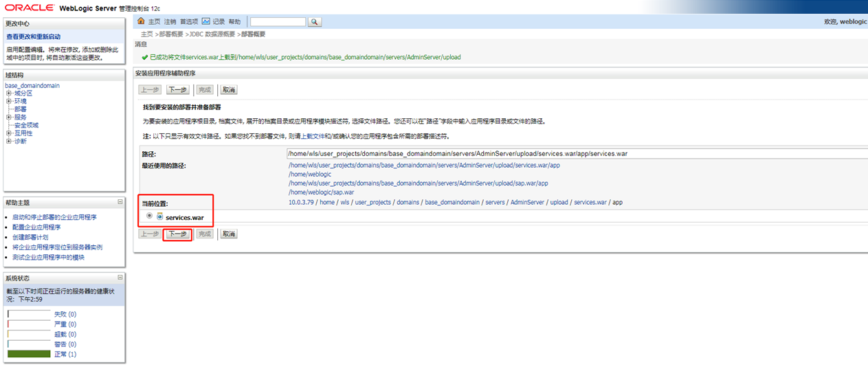
Task: Click 超载 (0) in system status
Action: (65, 335)
